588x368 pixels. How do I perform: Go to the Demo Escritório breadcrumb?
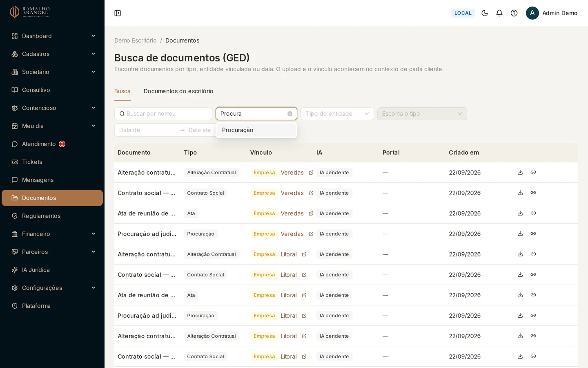[x=136, y=40]
